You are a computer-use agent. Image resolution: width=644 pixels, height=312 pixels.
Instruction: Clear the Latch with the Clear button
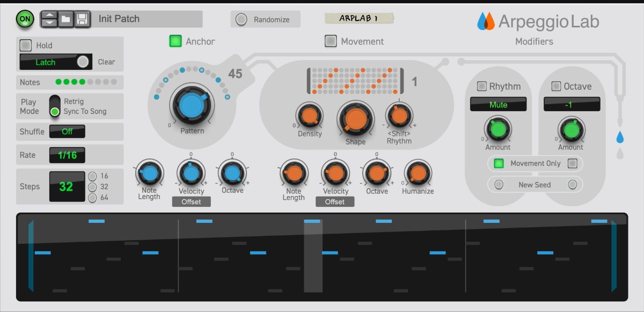[x=106, y=62]
